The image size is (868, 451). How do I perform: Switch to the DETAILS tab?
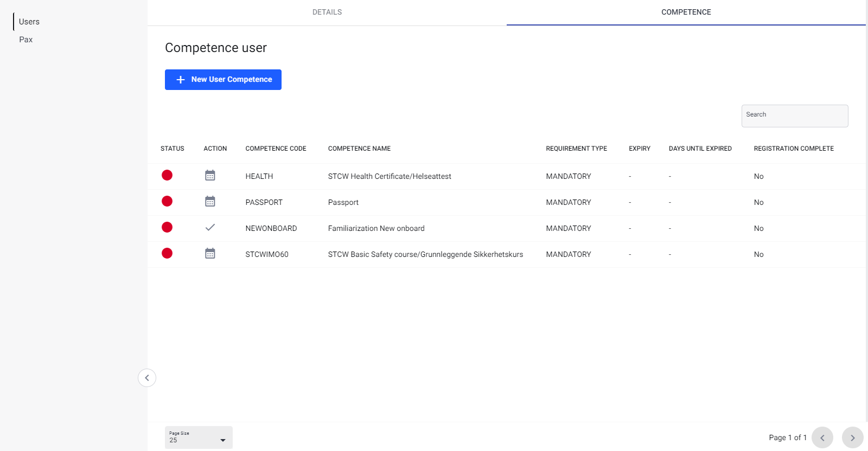pyautogui.click(x=327, y=12)
